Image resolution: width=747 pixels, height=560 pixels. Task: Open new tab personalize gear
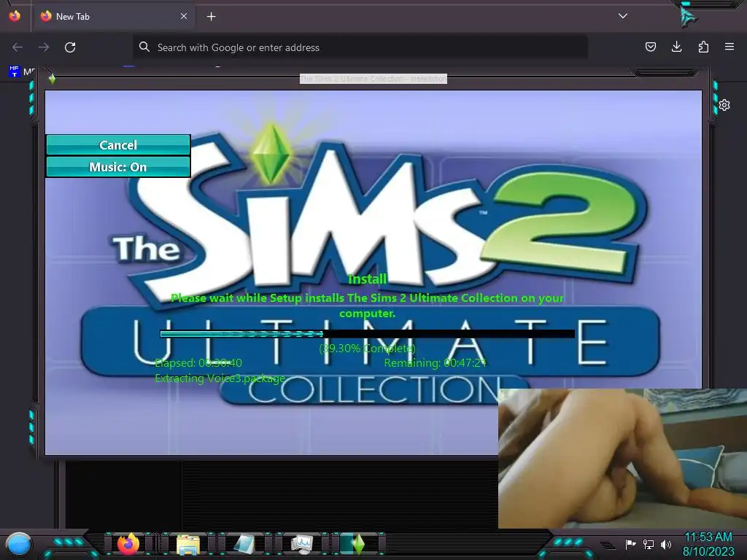(724, 105)
